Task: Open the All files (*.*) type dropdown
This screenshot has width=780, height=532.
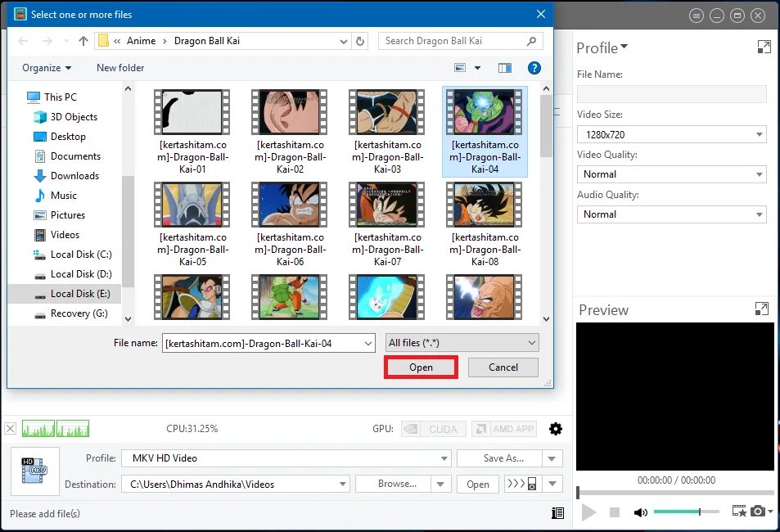Action: click(x=462, y=343)
